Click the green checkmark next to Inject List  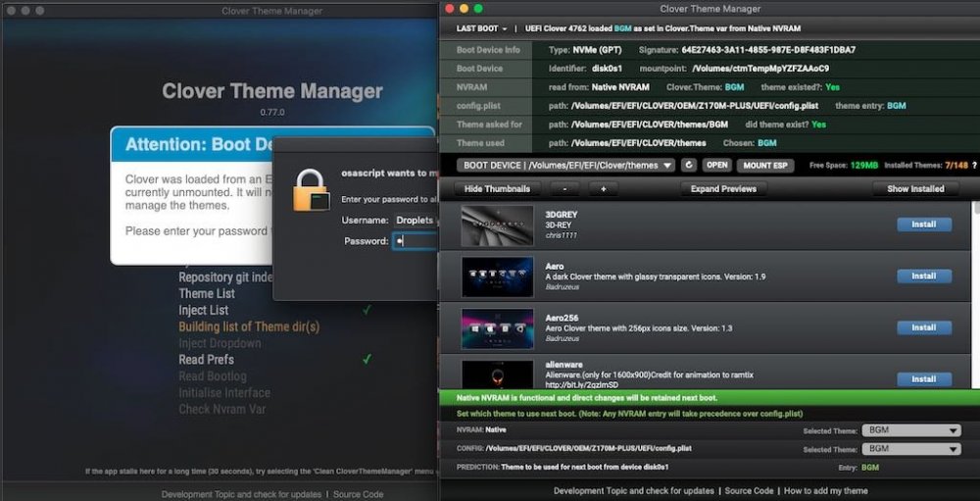click(x=367, y=310)
